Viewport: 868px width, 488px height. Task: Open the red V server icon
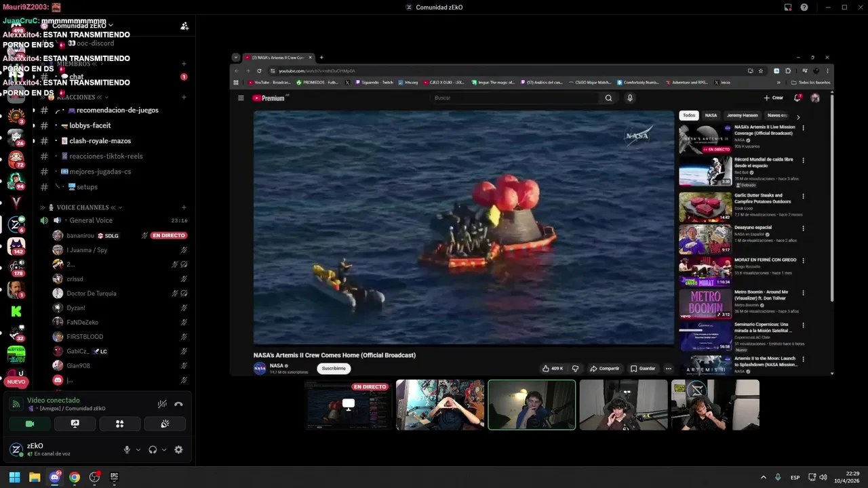(16, 202)
